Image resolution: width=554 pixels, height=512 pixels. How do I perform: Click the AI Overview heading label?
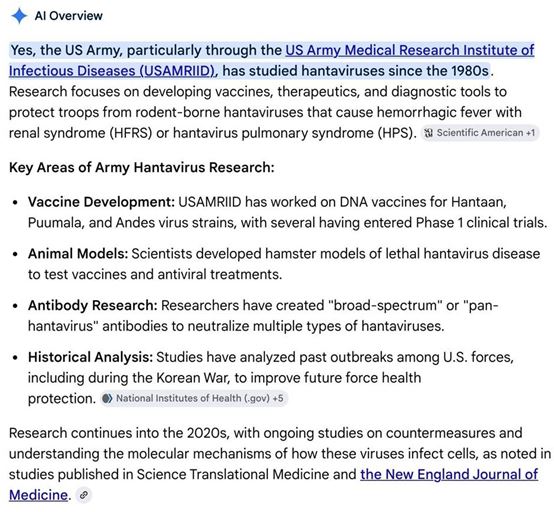(x=69, y=16)
